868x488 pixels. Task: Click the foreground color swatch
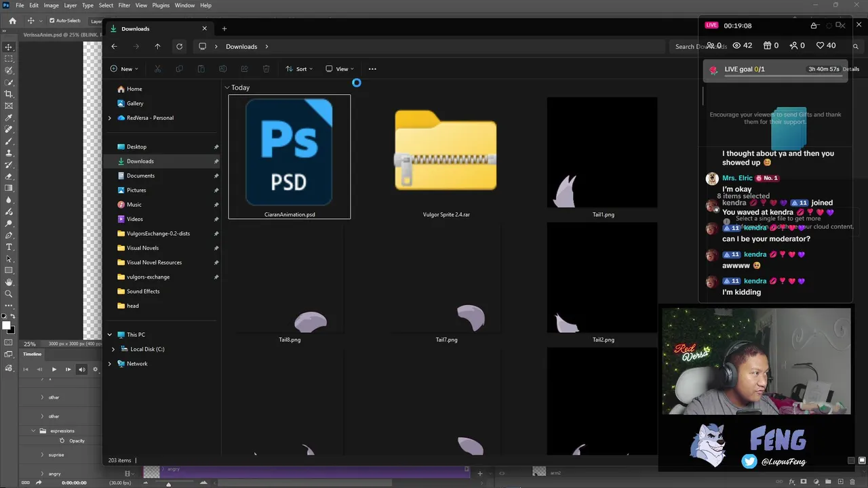pyautogui.click(x=6, y=325)
